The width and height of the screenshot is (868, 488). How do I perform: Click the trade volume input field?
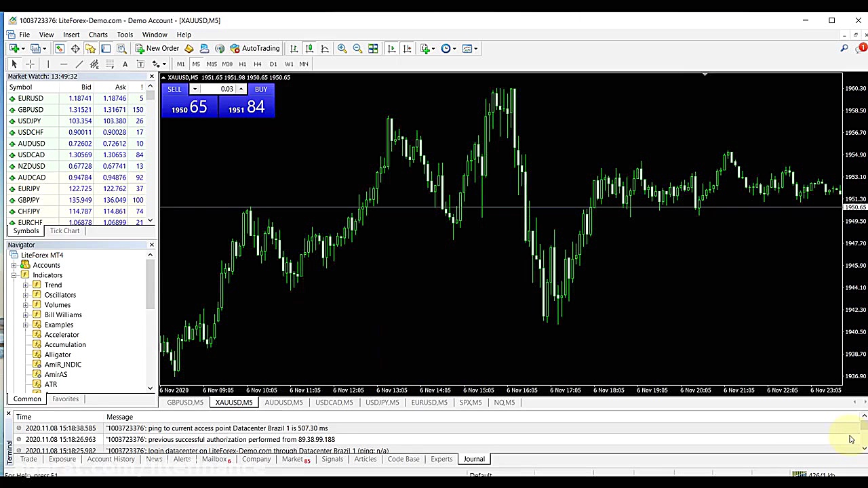218,89
